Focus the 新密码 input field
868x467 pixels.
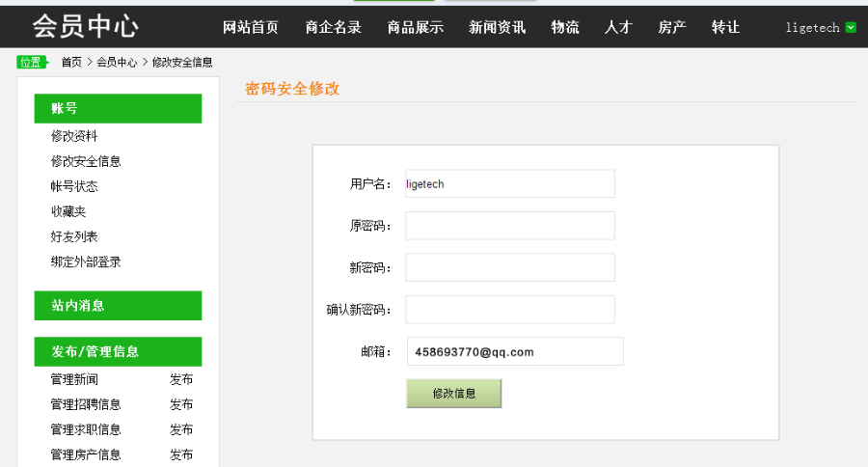click(510, 267)
